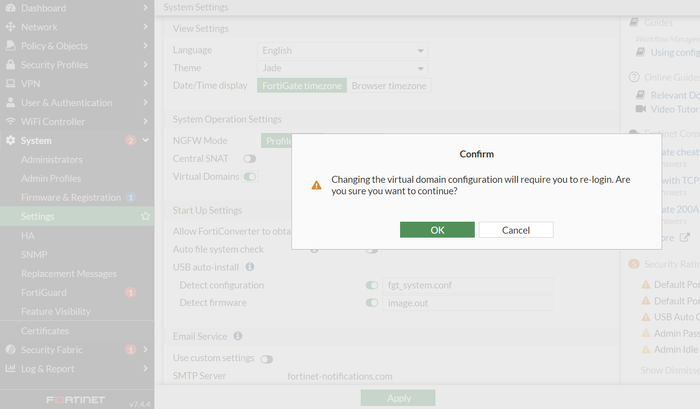Image resolution: width=700 pixels, height=409 pixels.
Task: Click the Video Tutorials camera icon
Action: pos(641,109)
